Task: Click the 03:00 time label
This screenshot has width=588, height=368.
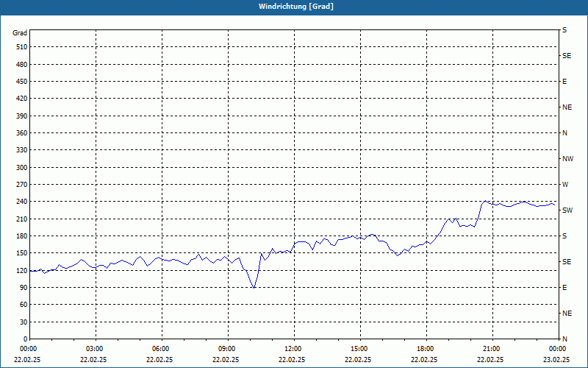Action: (96, 348)
